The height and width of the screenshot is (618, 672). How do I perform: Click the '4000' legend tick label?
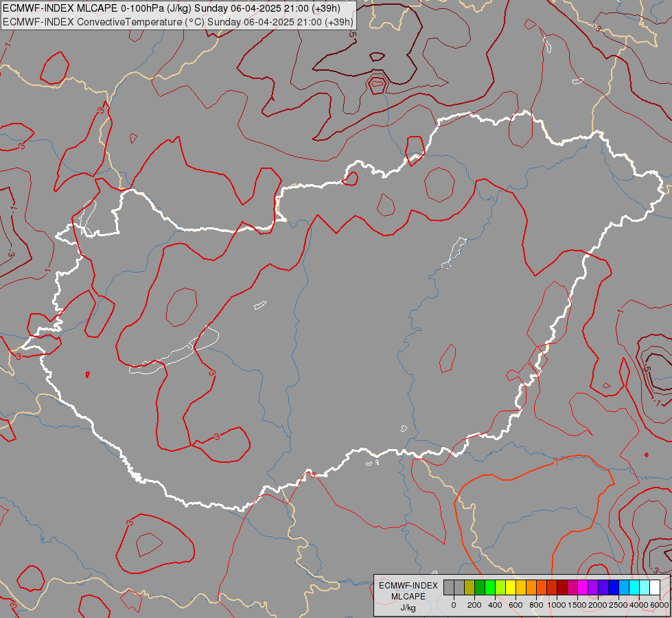[x=639, y=605]
